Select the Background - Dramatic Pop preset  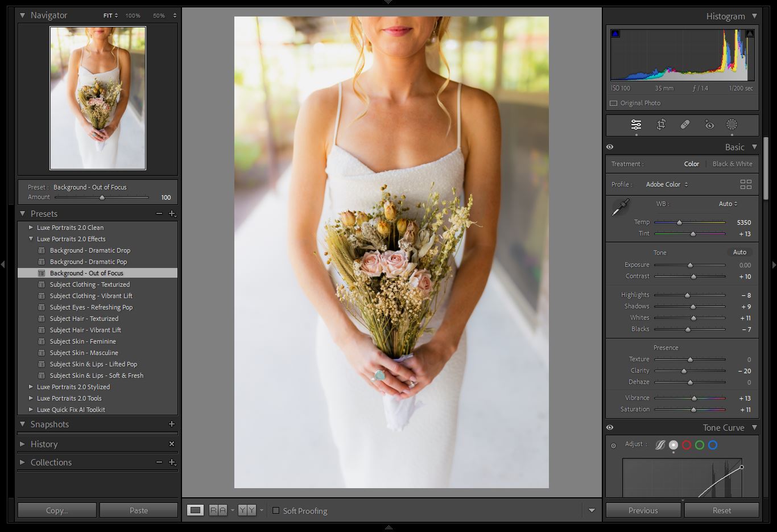pyautogui.click(x=88, y=262)
